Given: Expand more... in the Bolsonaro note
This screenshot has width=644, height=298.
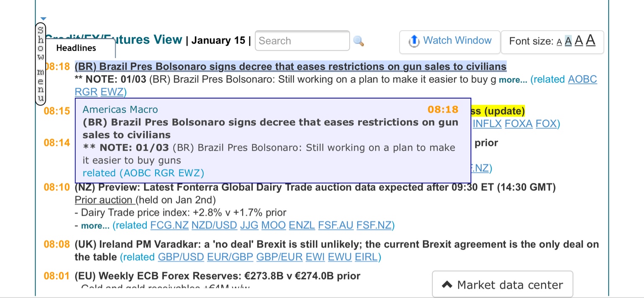Looking at the screenshot, I should [513, 80].
